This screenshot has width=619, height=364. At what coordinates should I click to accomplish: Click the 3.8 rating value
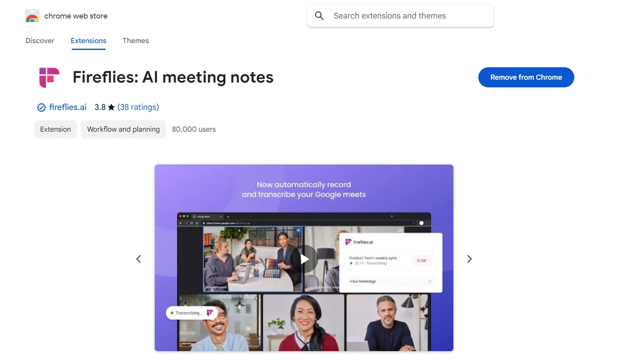[x=100, y=107]
